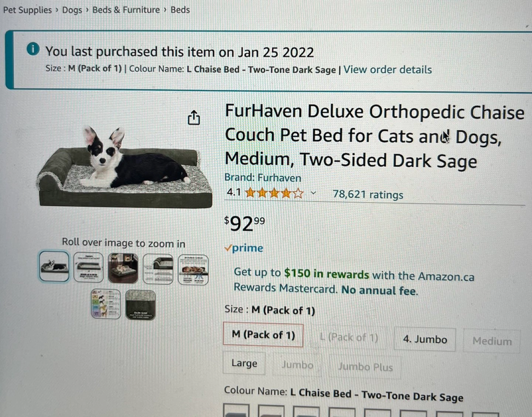The height and width of the screenshot is (417, 532).
Task: Click the blue info icon in purchase banner
Action: tap(33, 49)
